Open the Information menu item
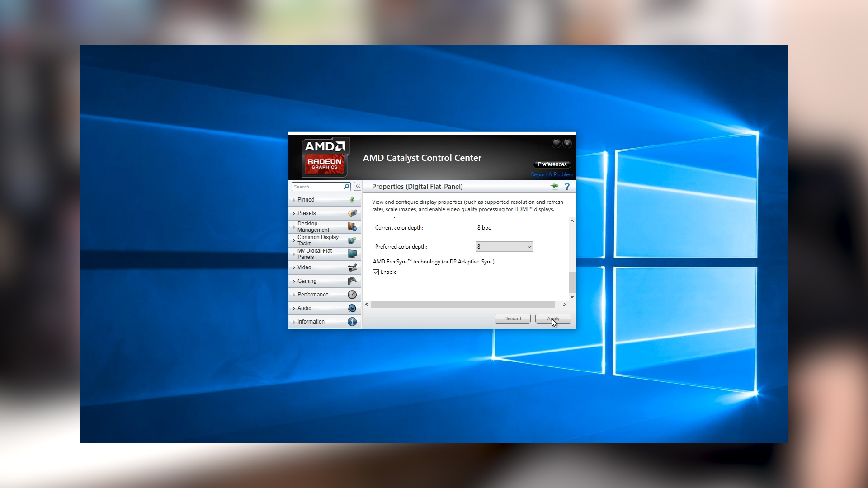This screenshot has width=868, height=488. click(x=325, y=322)
